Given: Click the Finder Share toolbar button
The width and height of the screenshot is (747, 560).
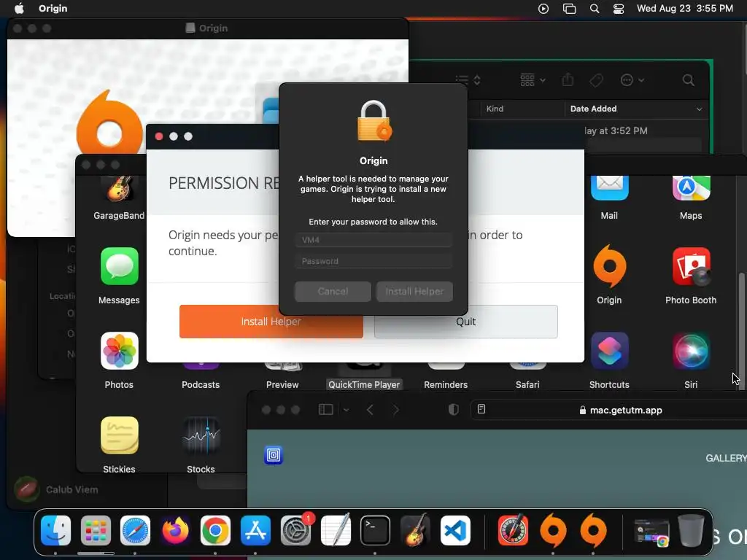Looking at the screenshot, I should pyautogui.click(x=568, y=79).
